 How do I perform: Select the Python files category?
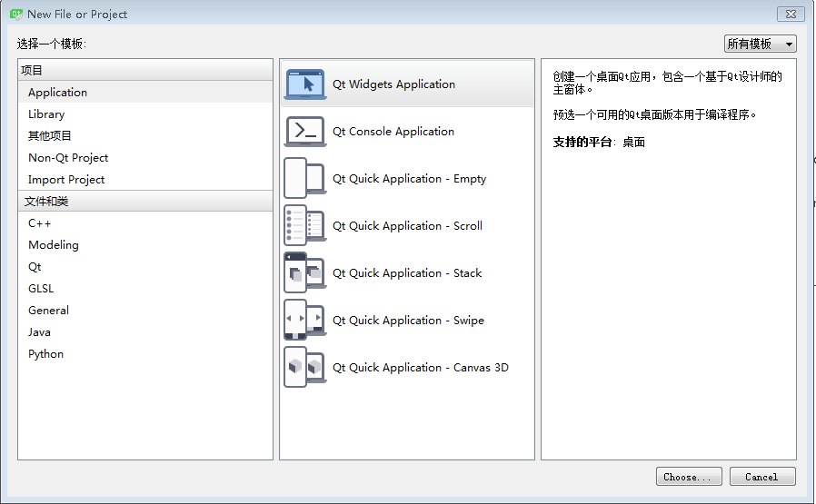(145, 354)
